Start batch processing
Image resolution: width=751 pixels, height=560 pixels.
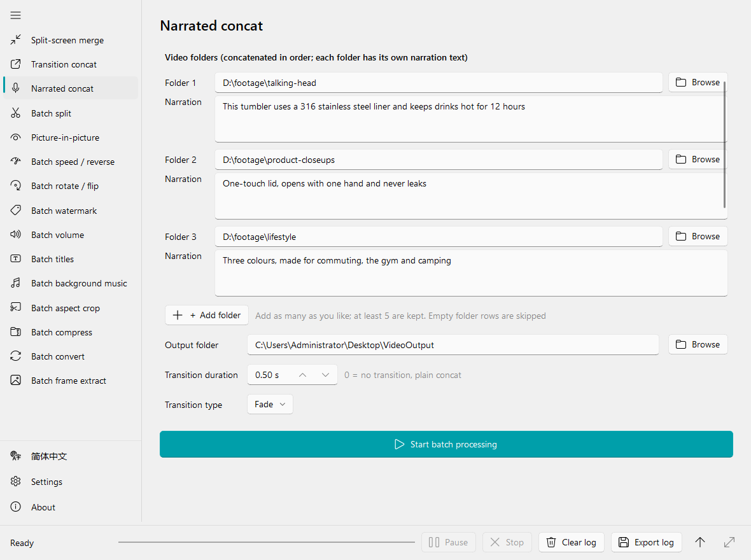446,444
